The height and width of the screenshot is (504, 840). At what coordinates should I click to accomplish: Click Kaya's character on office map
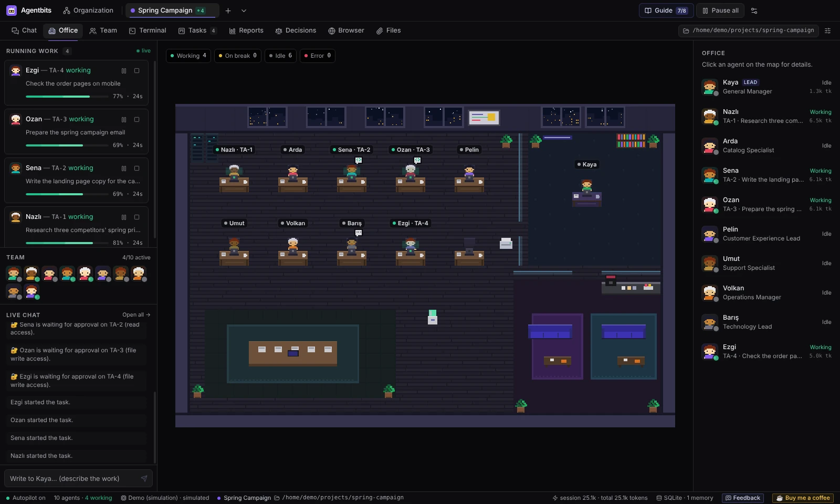click(x=586, y=186)
